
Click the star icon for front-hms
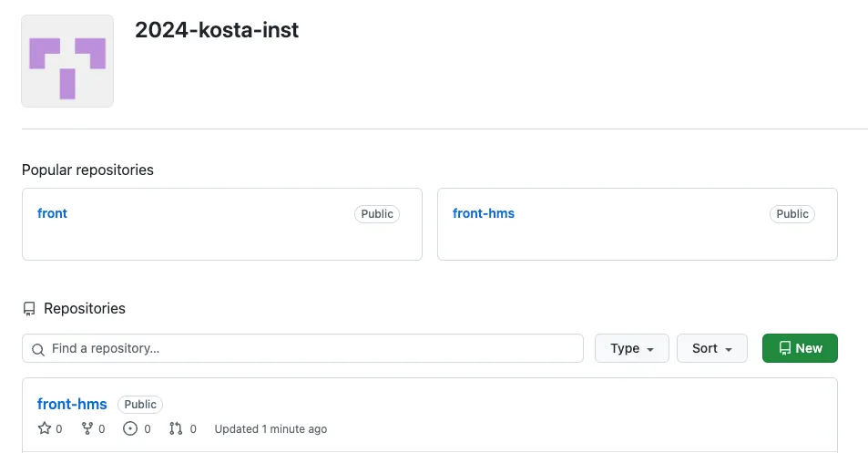(x=44, y=428)
